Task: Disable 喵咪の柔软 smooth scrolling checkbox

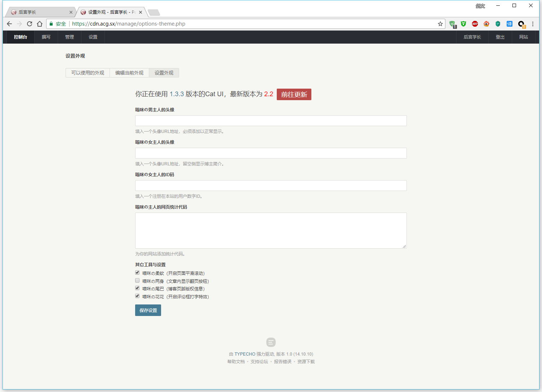Action: coord(137,273)
